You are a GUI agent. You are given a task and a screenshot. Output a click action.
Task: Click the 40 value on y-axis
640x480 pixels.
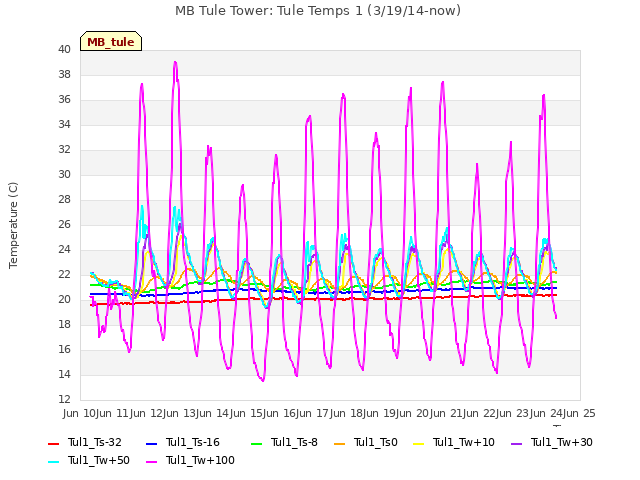(64, 50)
